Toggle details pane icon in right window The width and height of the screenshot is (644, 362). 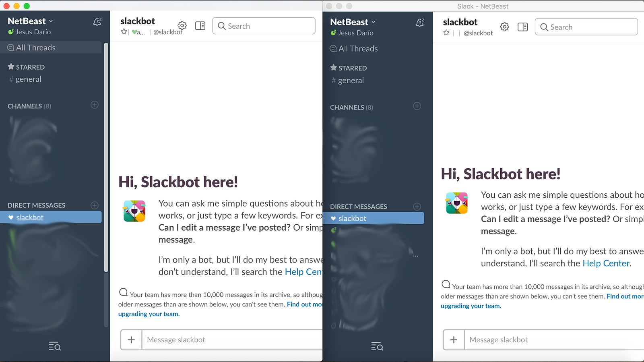[x=523, y=27]
